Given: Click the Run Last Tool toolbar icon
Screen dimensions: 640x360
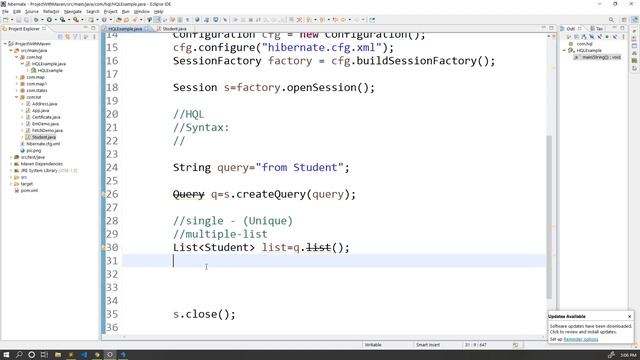Looking at the screenshot, I should 76,20.
